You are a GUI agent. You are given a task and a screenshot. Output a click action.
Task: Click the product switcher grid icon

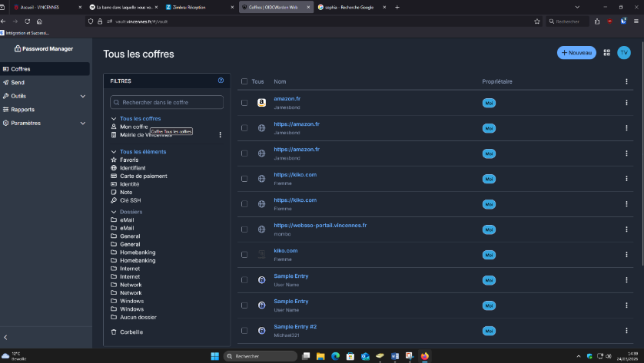[x=606, y=52]
